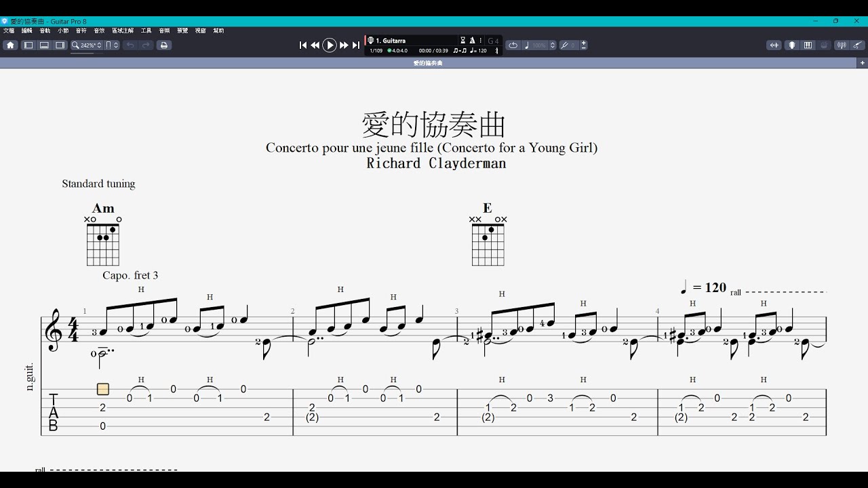Click the Standard tuning label
This screenshot has width=868, height=488.
coord(98,184)
